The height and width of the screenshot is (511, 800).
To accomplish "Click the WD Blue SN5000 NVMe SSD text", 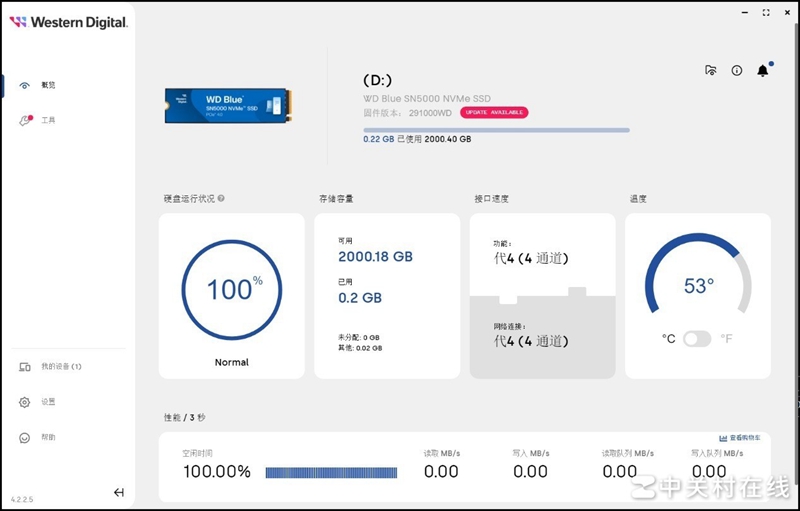I will [x=427, y=98].
